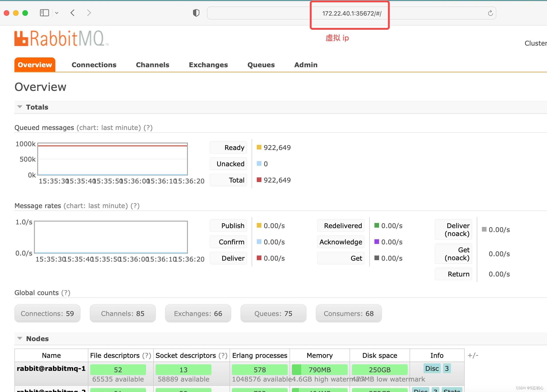Open the Queues tab
Screen dimensions: 547x392
261,65
